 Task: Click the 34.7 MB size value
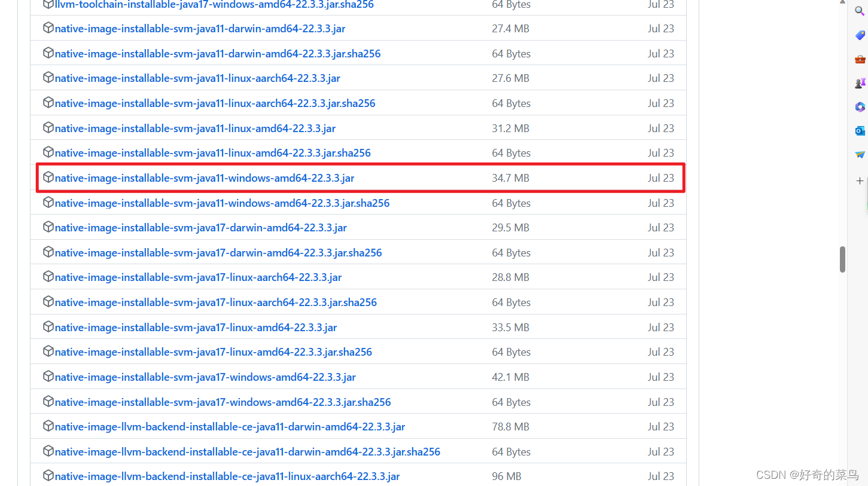(x=510, y=178)
